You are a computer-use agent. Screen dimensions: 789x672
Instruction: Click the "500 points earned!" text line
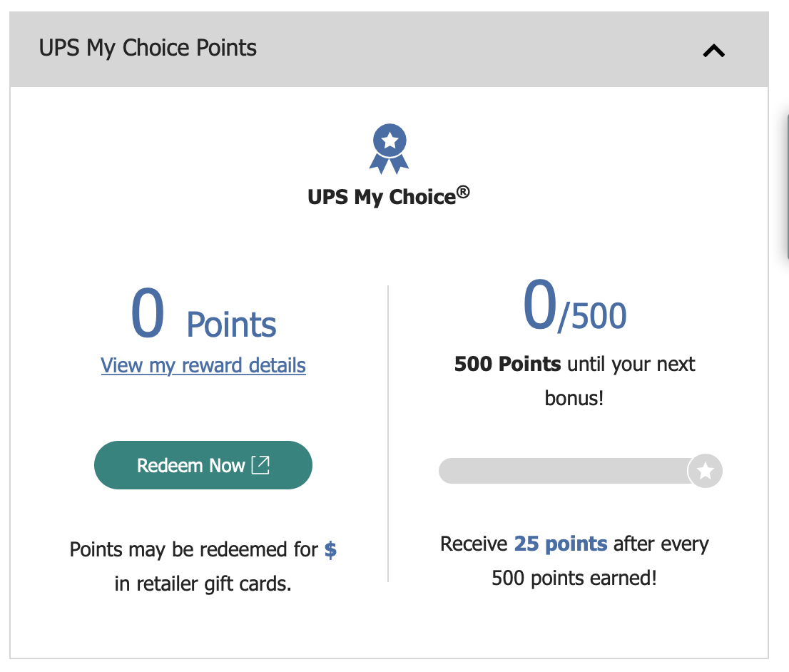coord(574,578)
